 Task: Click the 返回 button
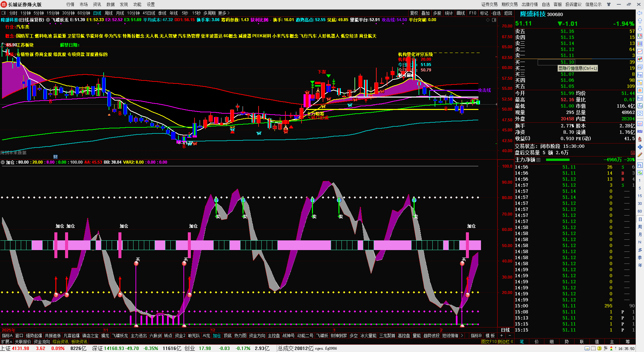point(508,13)
